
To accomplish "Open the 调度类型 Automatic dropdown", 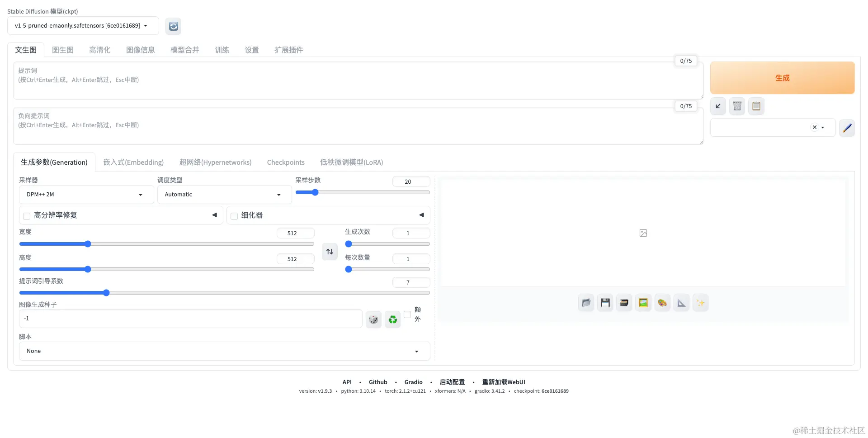I will click(x=225, y=195).
